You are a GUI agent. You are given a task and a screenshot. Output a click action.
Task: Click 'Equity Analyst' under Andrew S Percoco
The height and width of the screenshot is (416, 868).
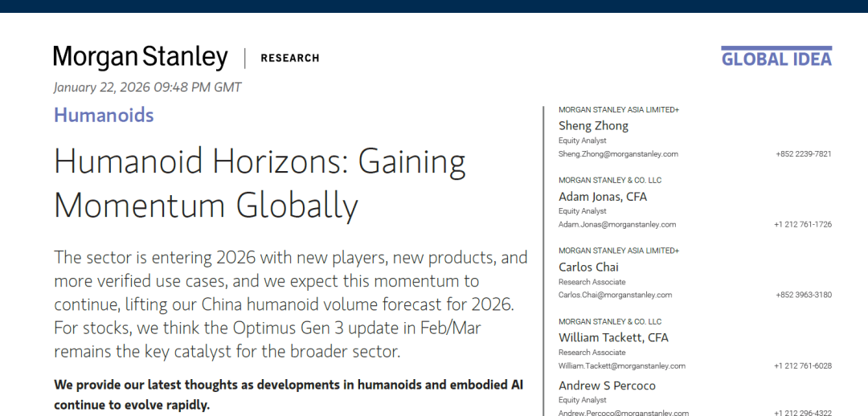tap(583, 399)
